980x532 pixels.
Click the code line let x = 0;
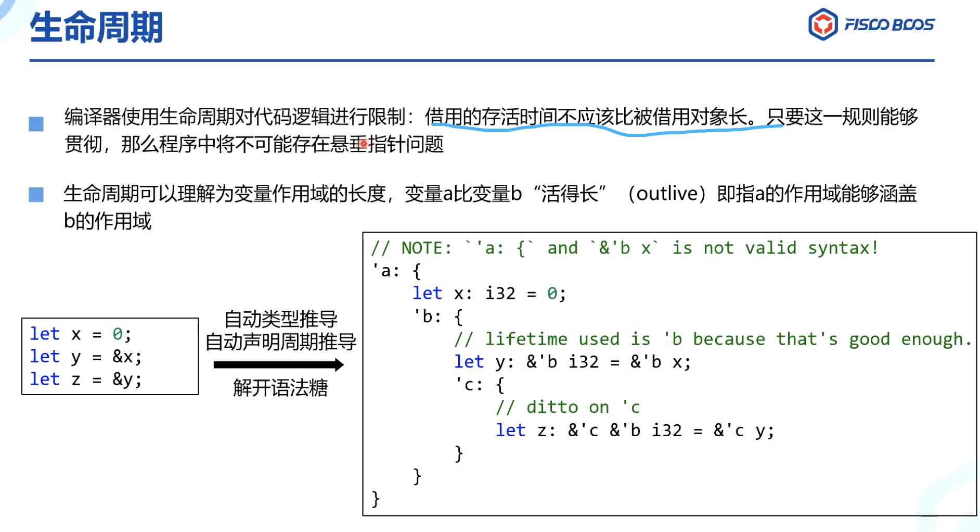click(x=81, y=334)
